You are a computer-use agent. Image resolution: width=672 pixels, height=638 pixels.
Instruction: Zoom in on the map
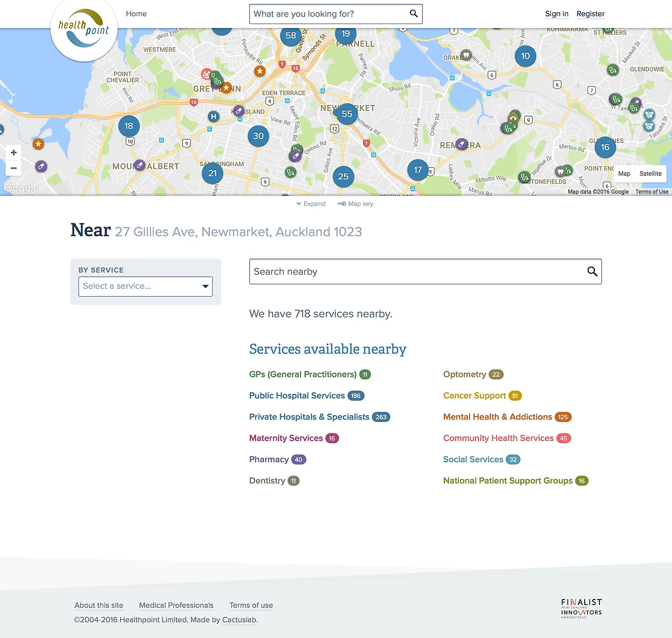pos(13,153)
